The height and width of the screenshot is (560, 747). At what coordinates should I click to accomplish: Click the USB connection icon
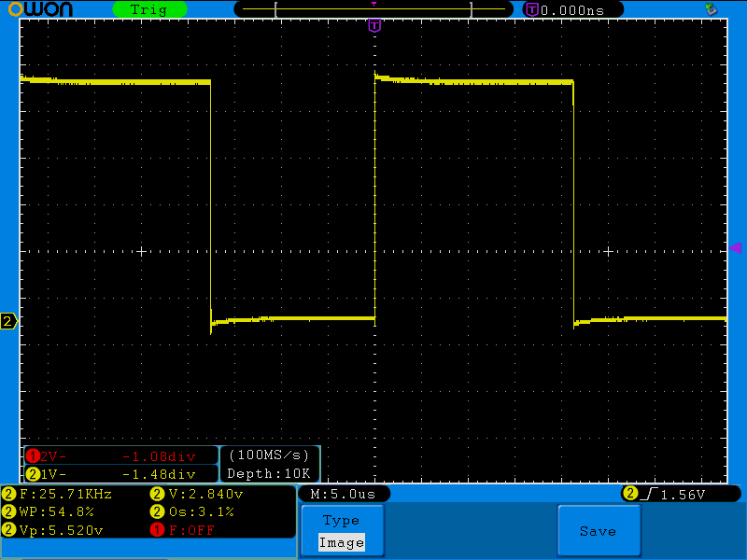tap(712, 8)
